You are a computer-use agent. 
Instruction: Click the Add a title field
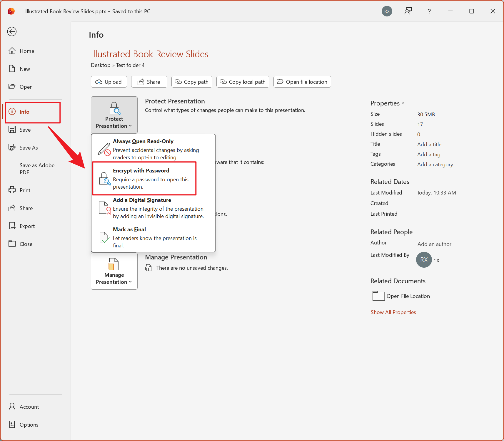coord(429,144)
